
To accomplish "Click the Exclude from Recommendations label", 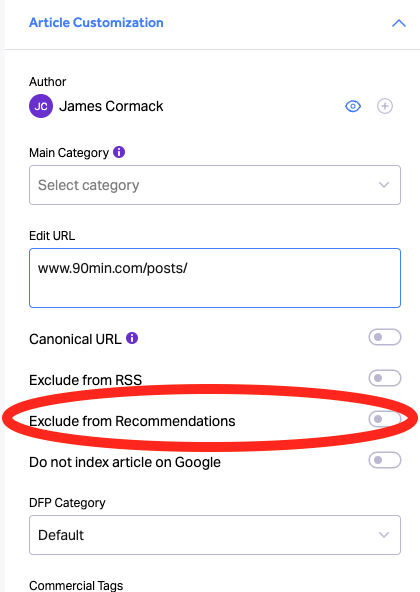I will coord(132,421).
